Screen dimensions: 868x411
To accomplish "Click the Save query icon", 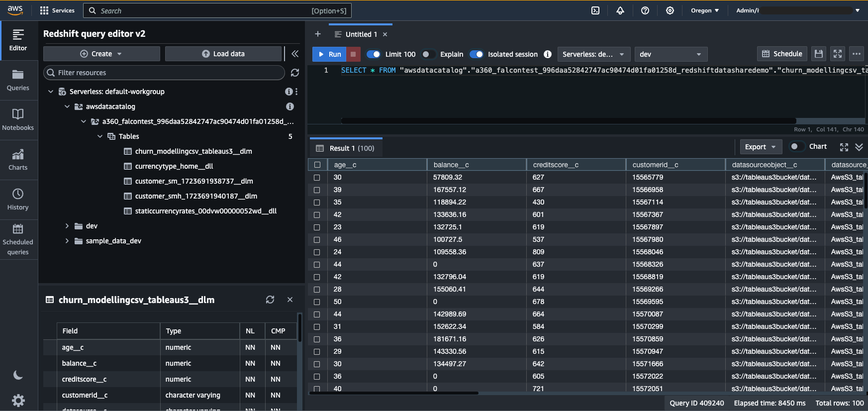I will (818, 54).
